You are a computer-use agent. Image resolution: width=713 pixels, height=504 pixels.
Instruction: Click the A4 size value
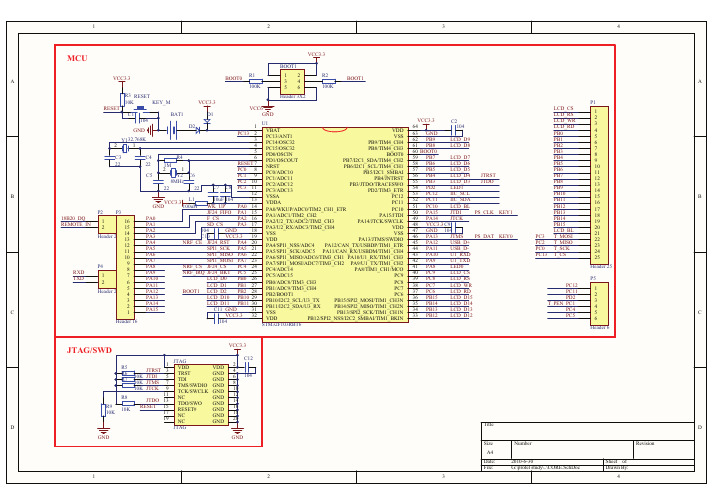(490, 452)
